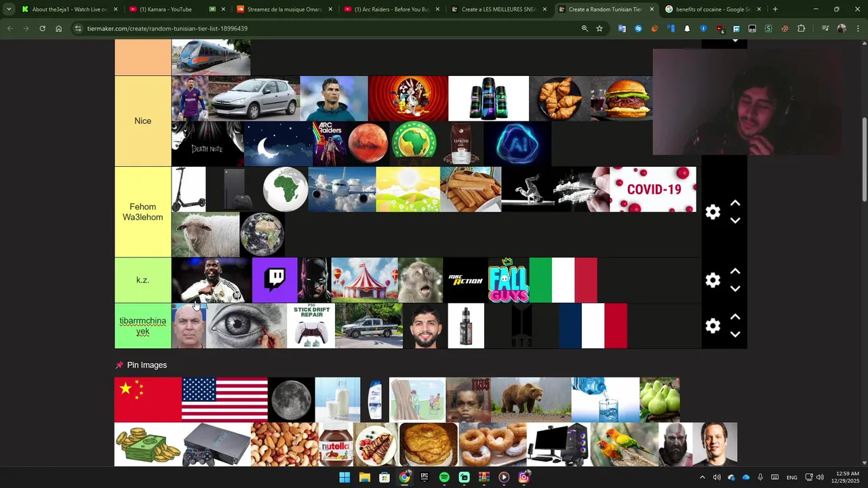Select the Fall Guys image

point(508,280)
